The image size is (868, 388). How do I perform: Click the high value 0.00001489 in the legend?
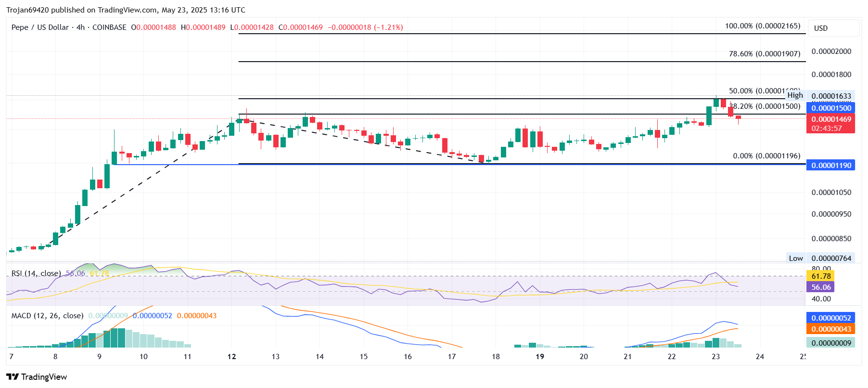[x=205, y=27]
